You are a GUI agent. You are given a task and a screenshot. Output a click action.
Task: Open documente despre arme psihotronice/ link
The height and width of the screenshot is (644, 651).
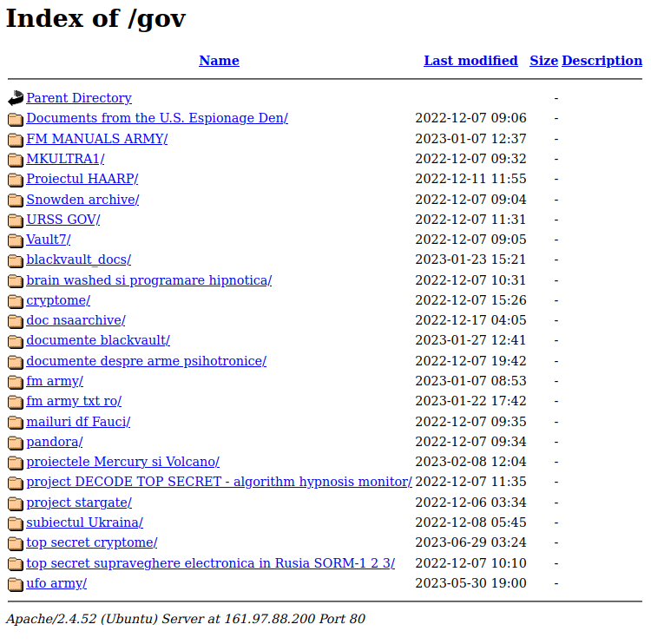point(146,361)
